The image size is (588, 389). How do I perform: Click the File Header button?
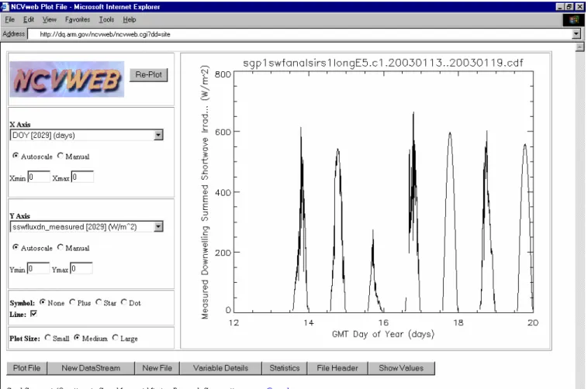pyautogui.click(x=337, y=368)
